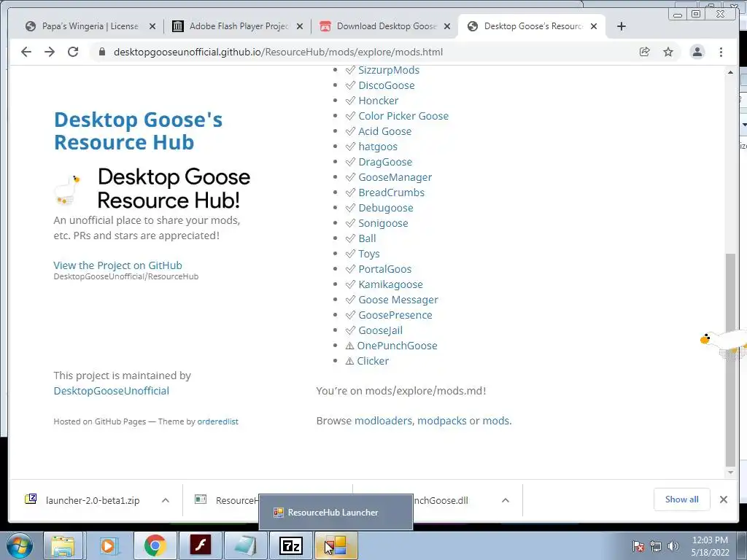
Task: Close the Adobe Flash Player Project tab
Action: (300, 26)
